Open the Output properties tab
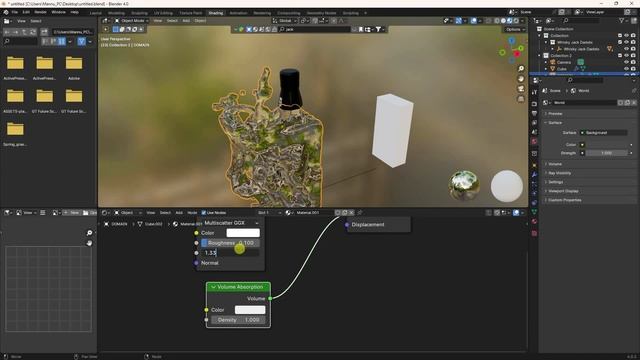Screen dimensions: 640x360 (x=534, y=113)
